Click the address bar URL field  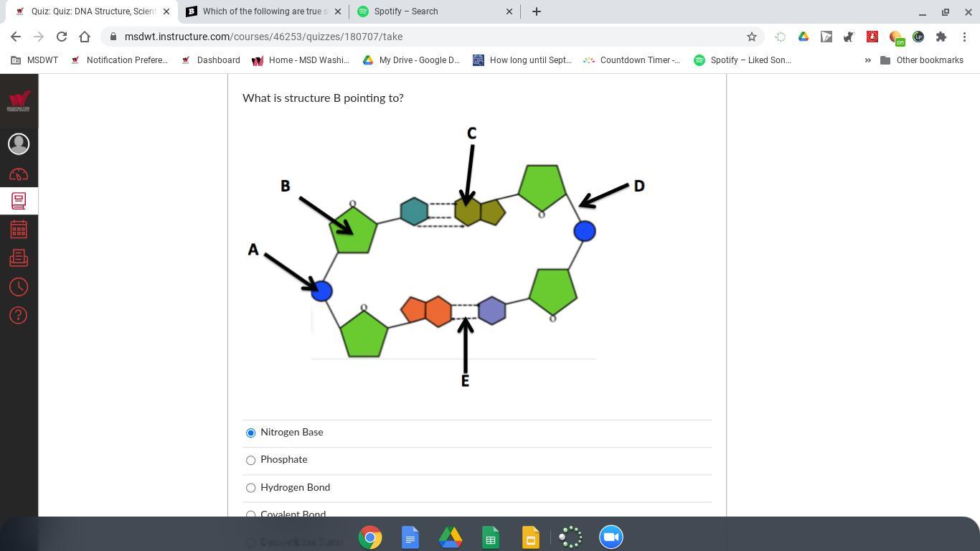pyautogui.click(x=430, y=37)
